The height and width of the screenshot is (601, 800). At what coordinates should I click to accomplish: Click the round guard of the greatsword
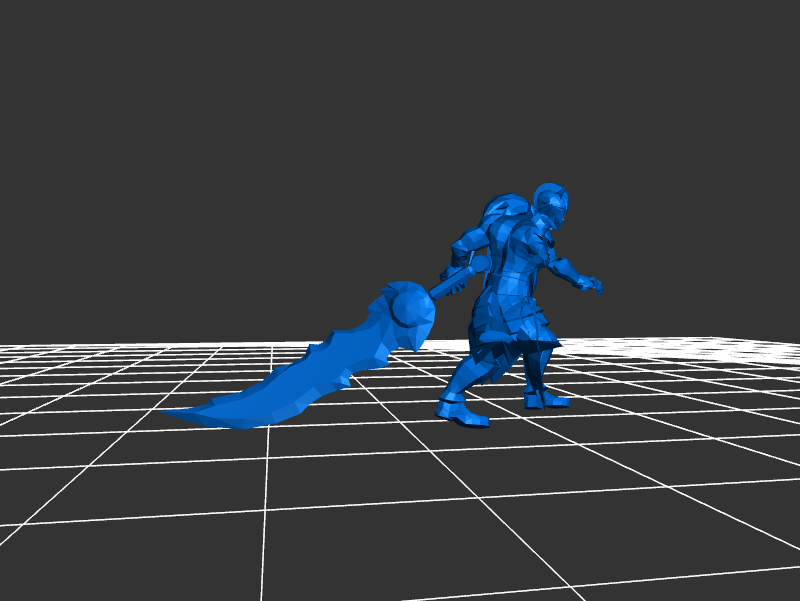point(410,304)
